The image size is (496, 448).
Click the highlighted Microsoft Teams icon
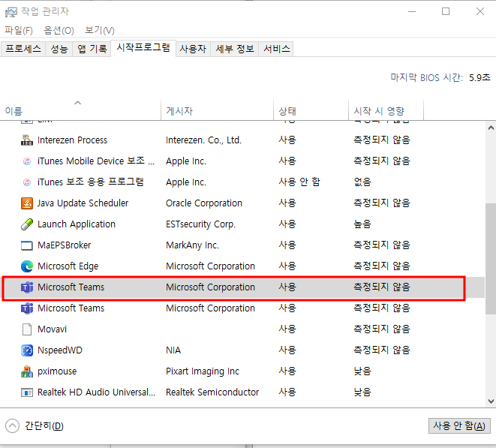pos(27,287)
